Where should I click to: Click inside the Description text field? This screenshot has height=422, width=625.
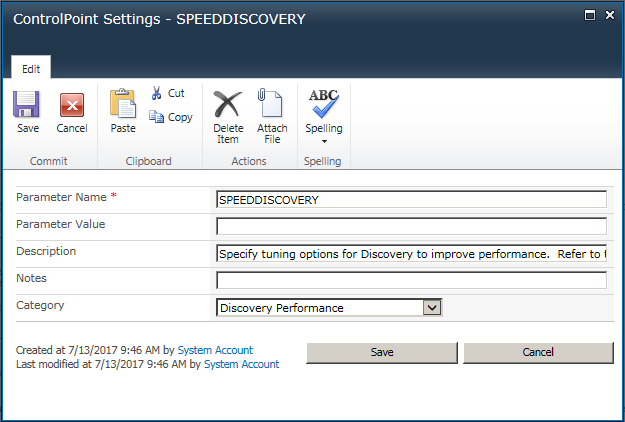(411, 253)
